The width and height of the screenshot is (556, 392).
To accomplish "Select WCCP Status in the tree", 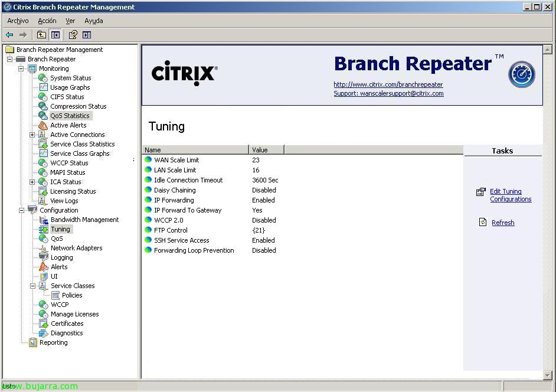I will click(69, 163).
